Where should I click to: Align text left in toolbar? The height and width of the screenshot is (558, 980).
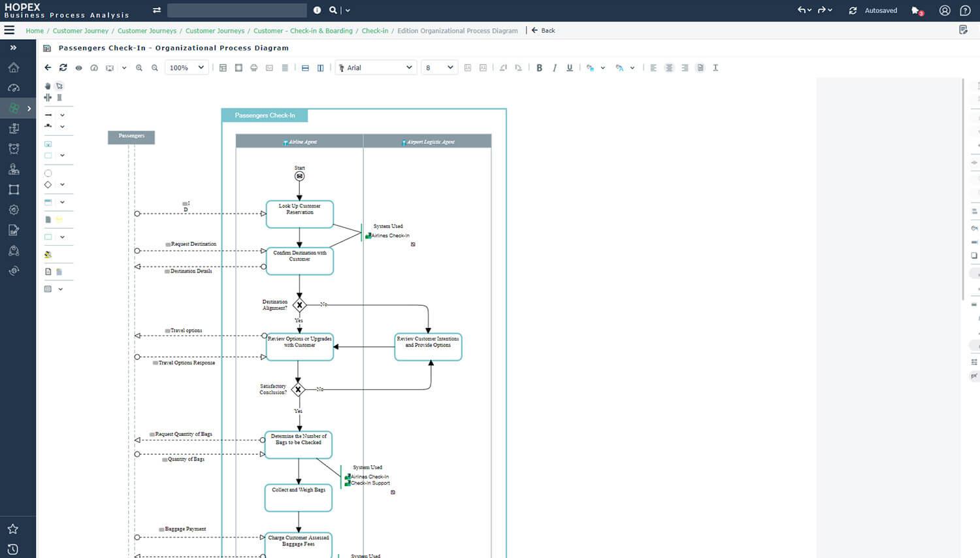(x=653, y=67)
